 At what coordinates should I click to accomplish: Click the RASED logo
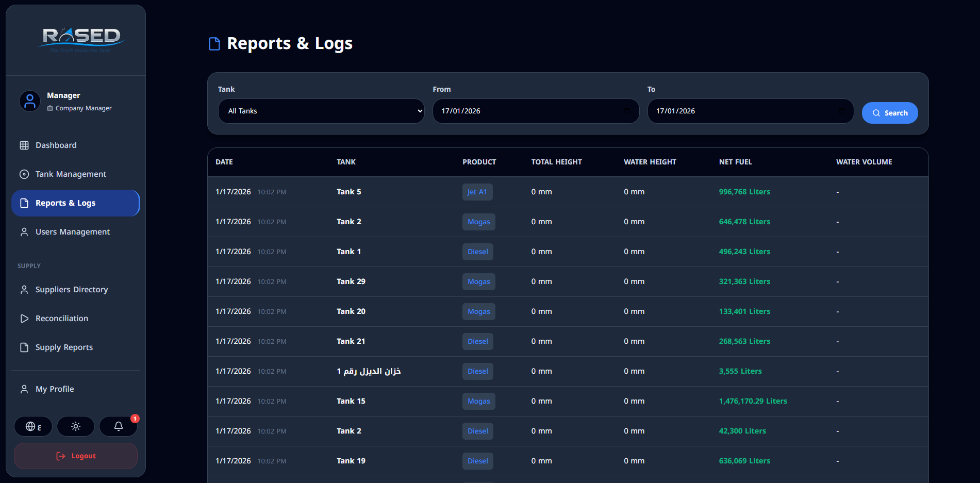pos(81,39)
